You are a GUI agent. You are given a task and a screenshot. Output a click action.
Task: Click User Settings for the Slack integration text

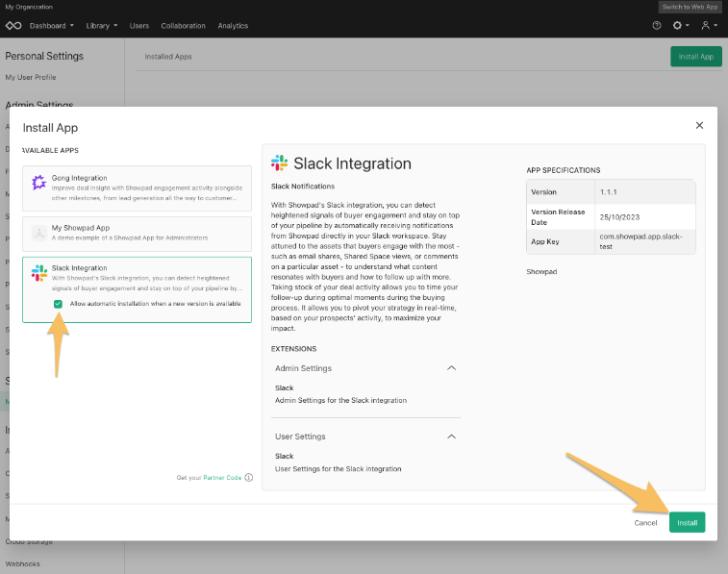pos(338,468)
